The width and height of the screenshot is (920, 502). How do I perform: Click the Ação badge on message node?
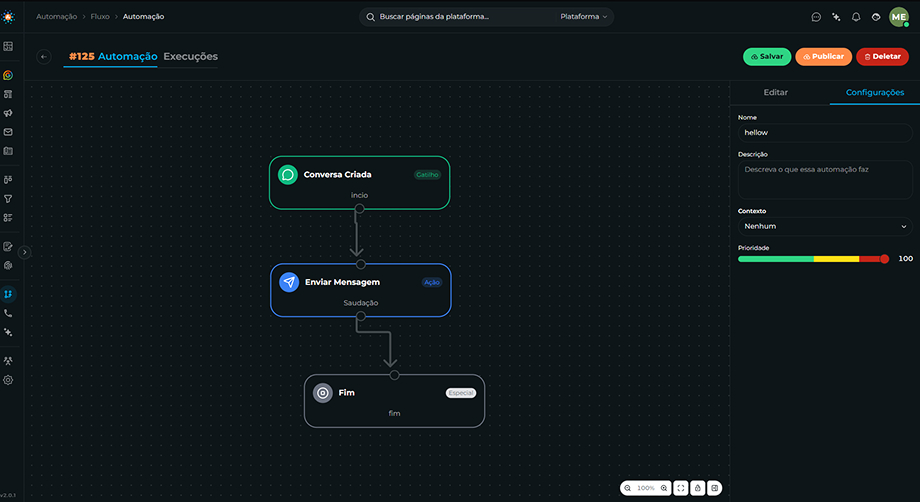click(432, 282)
